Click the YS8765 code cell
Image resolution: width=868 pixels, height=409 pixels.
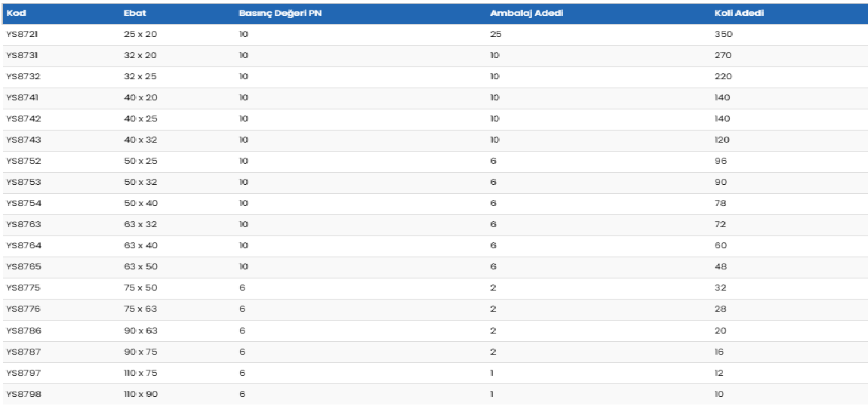point(23,266)
